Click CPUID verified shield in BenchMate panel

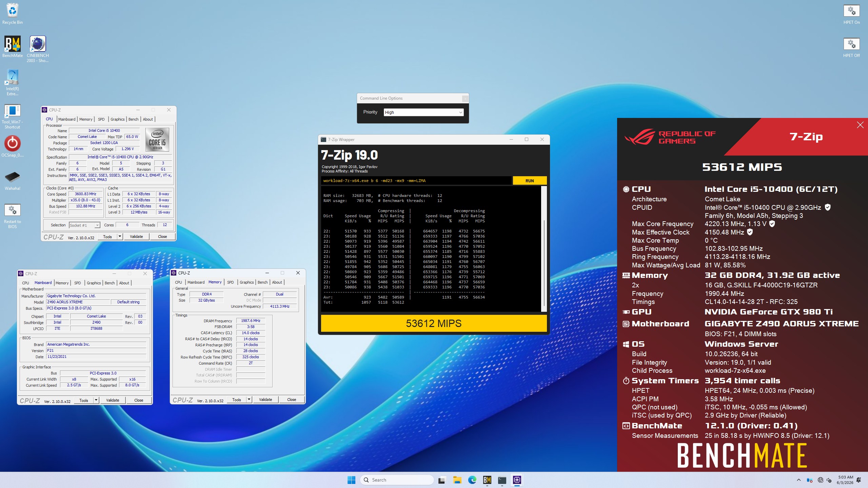(x=828, y=207)
